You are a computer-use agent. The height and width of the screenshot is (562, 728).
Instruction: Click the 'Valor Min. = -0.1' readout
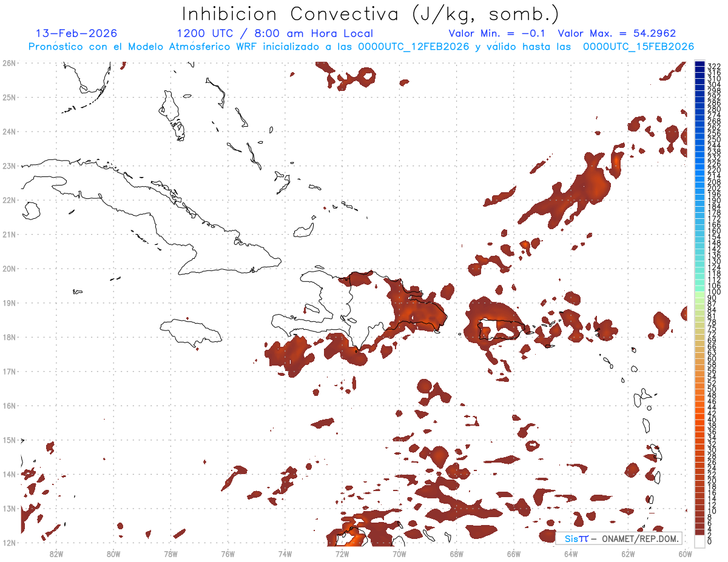tap(497, 33)
